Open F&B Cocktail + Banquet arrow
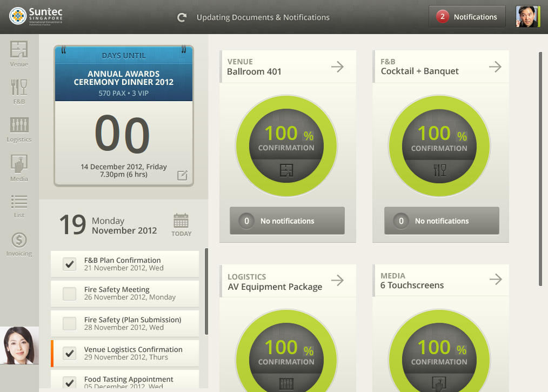The image size is (548, 392). [x=495, y=67]
